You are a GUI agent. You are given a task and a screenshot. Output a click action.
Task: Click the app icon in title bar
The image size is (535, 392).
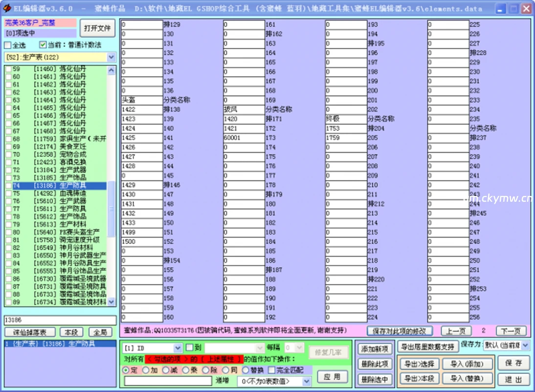(x=6, y=8)
